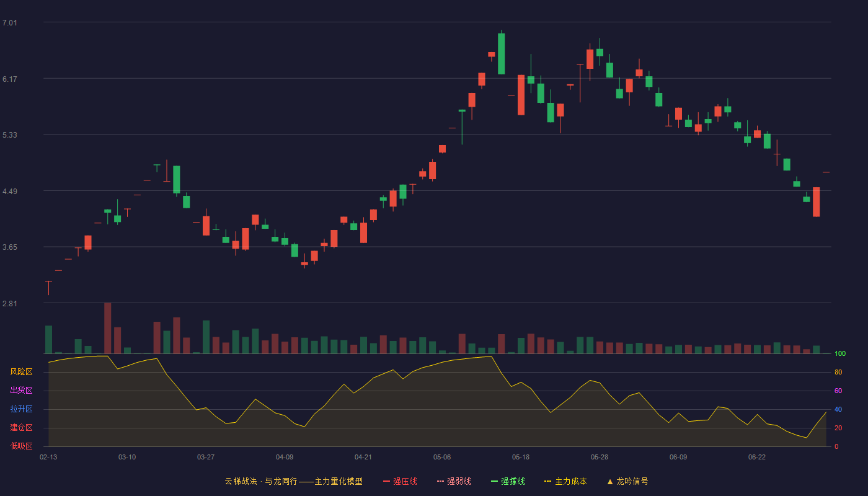Click the 05-18 date label
Screen dimensions: 868x496
521,457
